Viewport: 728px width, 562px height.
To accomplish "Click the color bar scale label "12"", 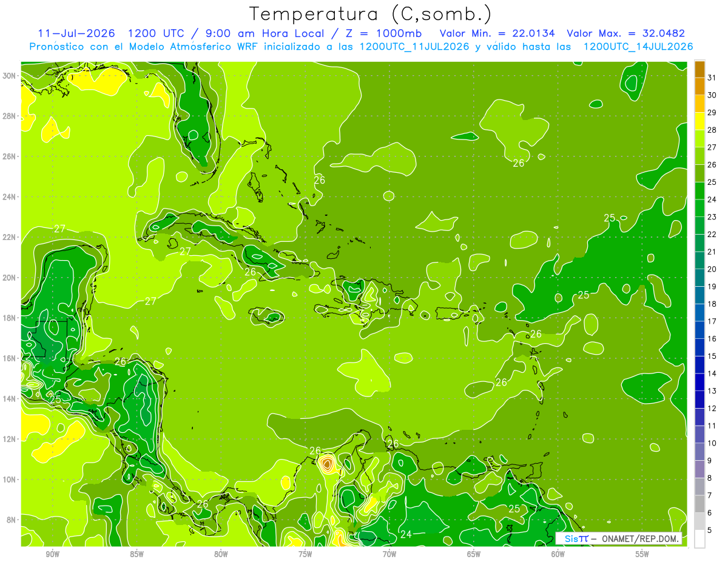I will click(712, 408).
